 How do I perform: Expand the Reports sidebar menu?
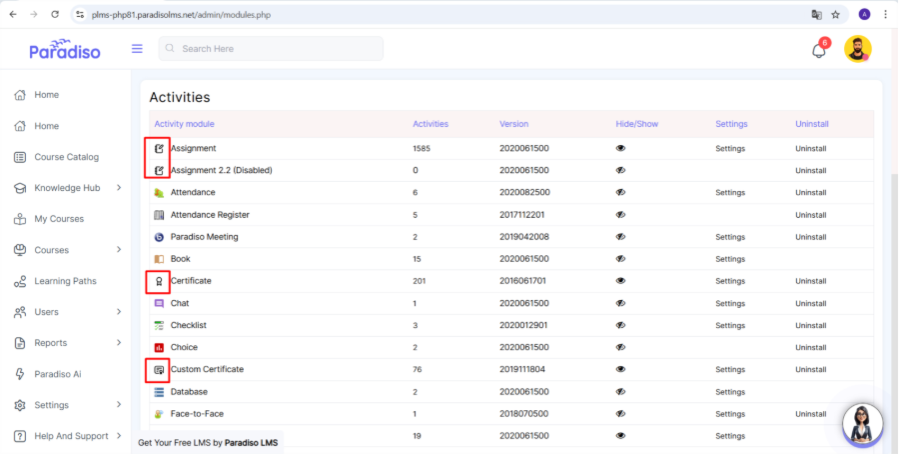pos(119,343)
